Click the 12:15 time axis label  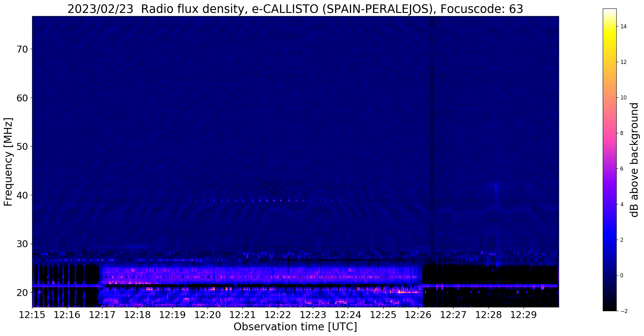32,315
